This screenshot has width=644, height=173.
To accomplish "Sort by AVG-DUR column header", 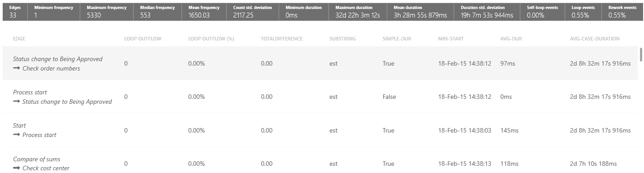I will coord(511,39).
